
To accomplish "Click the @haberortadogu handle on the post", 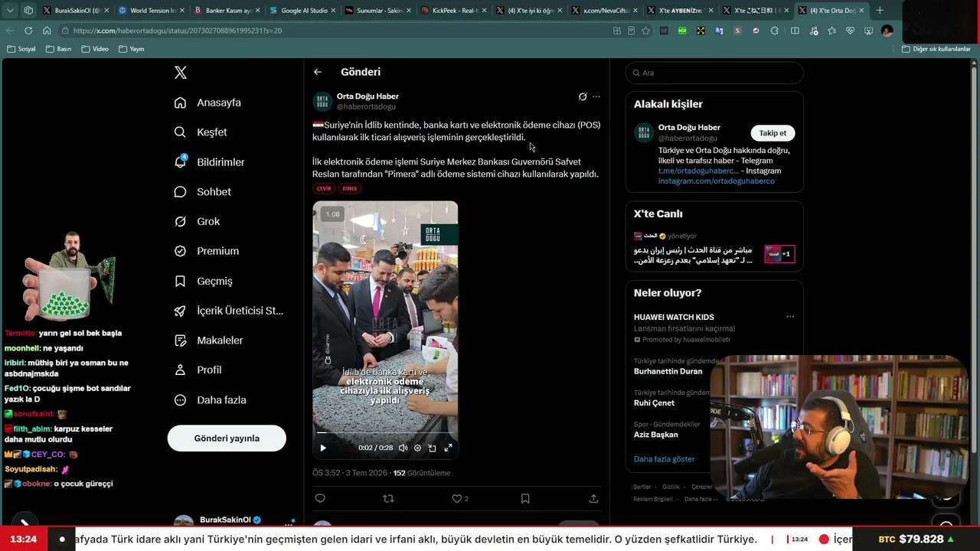I will coord(366,107).
